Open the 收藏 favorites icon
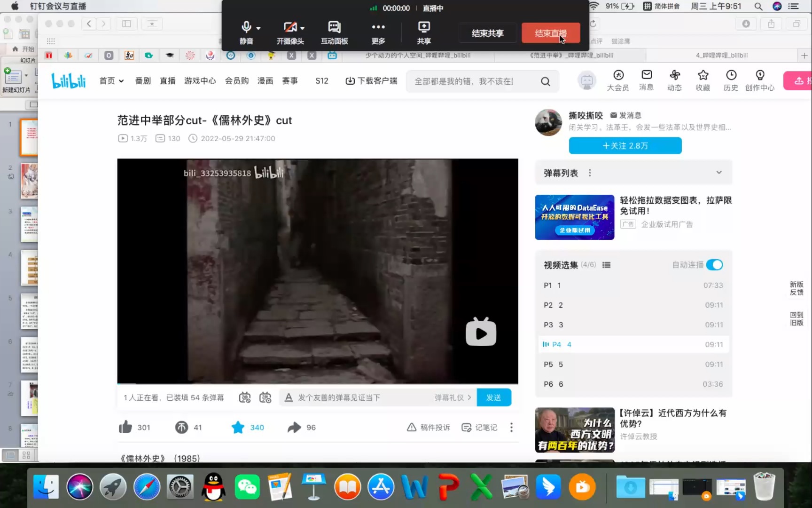The height and width of the screenshot is (508, 812). pyautogui.click(x=703, y=80)
